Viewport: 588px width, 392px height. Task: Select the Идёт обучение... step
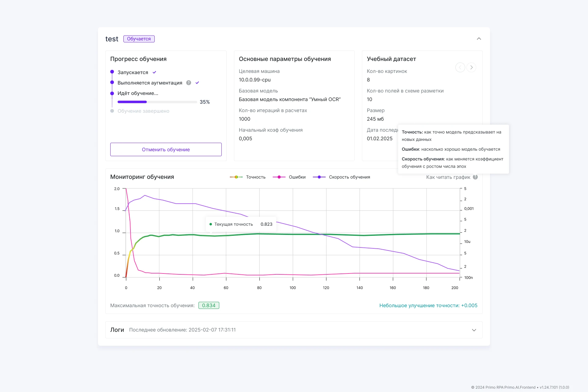point(138,93)
